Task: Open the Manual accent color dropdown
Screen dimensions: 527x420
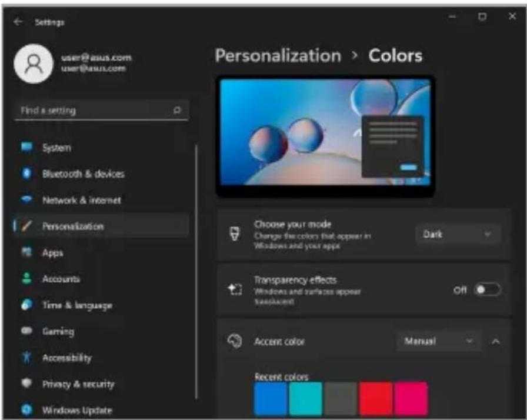Action: pos(439,341)
